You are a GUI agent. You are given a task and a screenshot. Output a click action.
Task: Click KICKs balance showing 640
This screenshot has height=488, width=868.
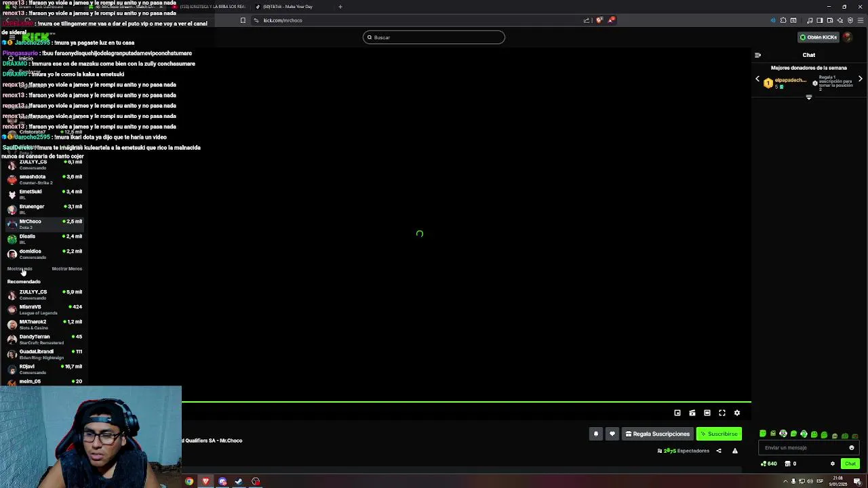tap(769, 464)
